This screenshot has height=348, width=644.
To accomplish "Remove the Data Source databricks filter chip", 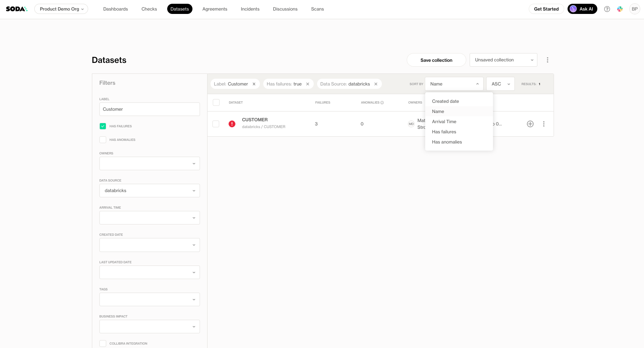I will 376,84.
